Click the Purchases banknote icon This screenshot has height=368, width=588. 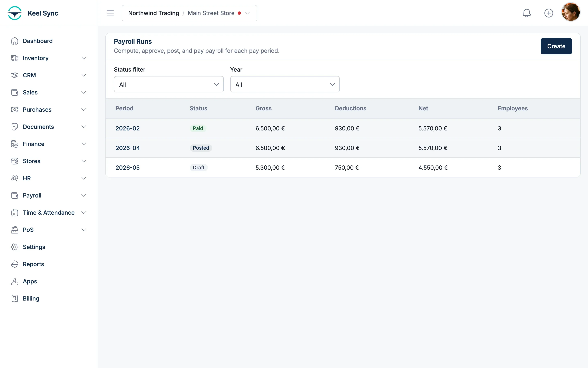coord(14,110)
